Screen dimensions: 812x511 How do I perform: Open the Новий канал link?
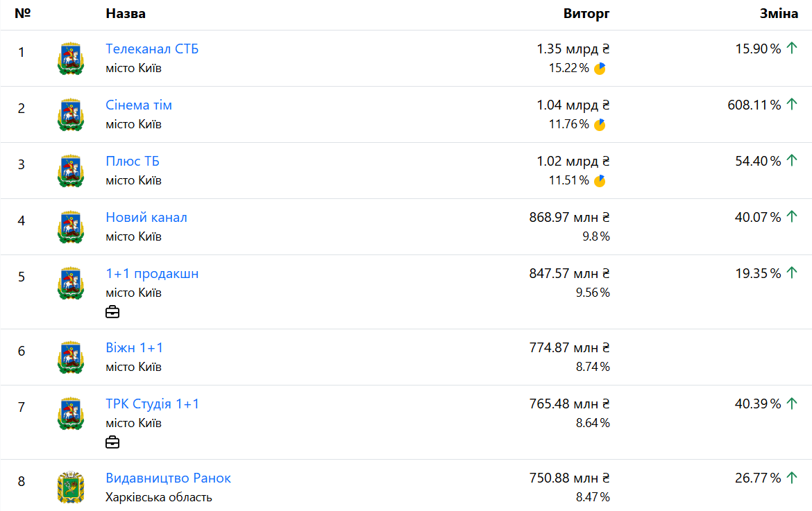click(146, 218)
